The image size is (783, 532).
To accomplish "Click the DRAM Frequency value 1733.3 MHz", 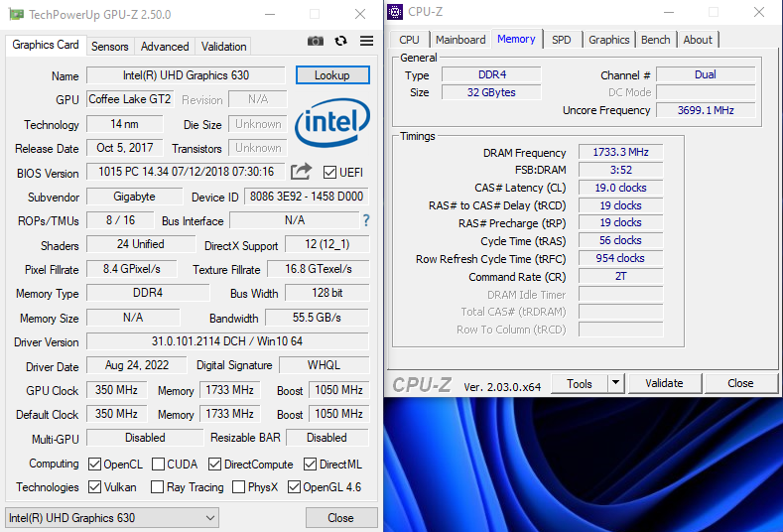I will point(620,153).
